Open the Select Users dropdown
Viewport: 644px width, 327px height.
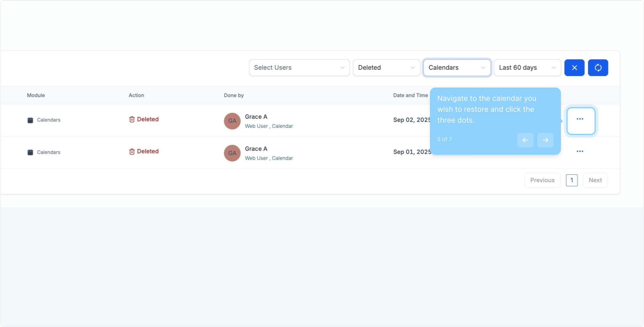pos(299,68)
